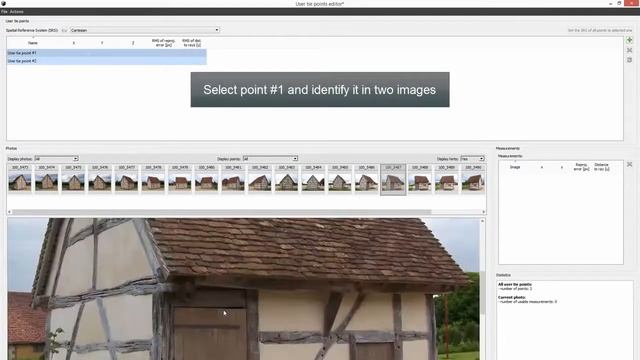Select photo thumbnail 100_3474
640x360 pixels.
click(x=47, y=179)
